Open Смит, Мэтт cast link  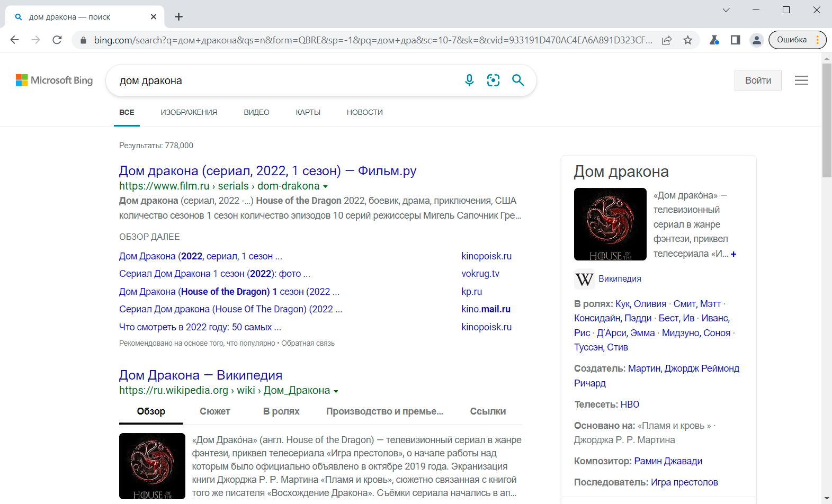point(697,304)
